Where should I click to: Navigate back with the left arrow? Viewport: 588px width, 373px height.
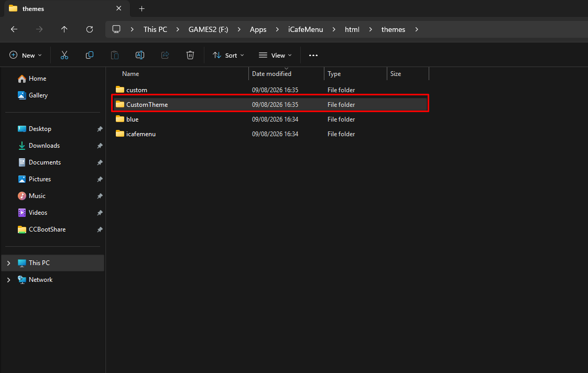click(14, 29)
